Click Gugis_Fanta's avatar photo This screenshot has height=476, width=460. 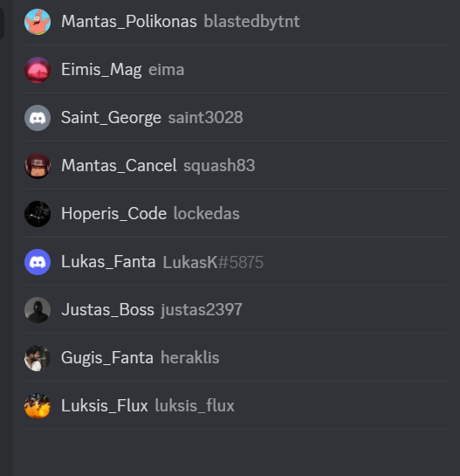coord(38,358)
